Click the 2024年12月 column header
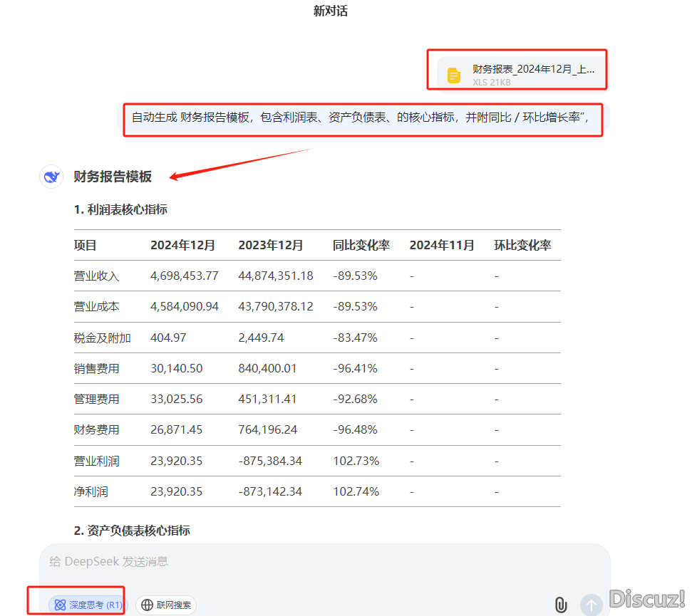This screenshot has width=697, height=616. pyautogui.click(x=182, y=245)
